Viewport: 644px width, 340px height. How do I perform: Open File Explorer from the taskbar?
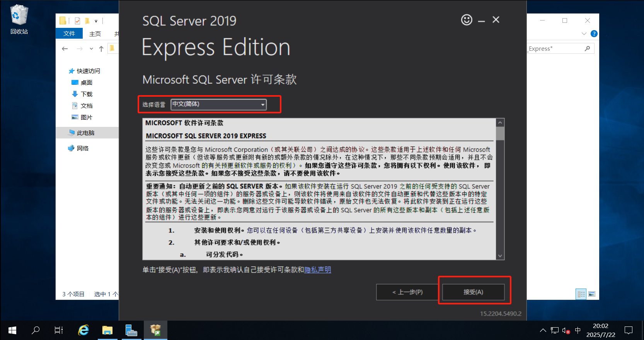107,330
